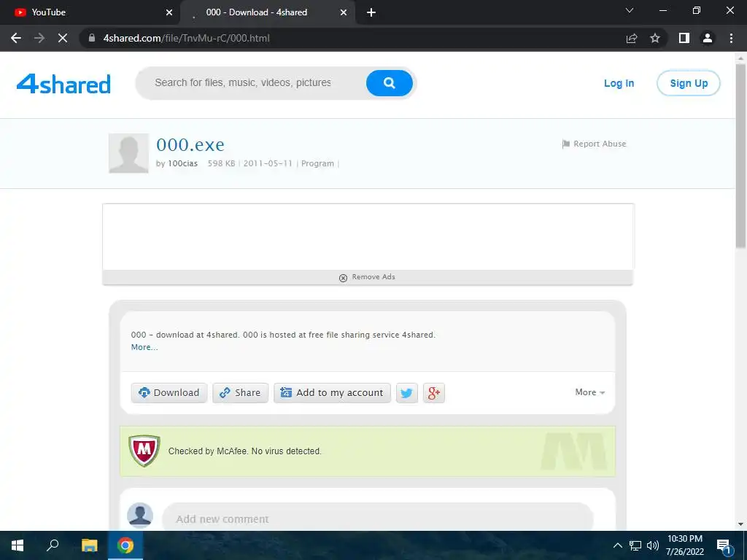Click the Google Plus share icon
Image resolution: width=747 pixels, height=560 pixels.
[433, 393]
